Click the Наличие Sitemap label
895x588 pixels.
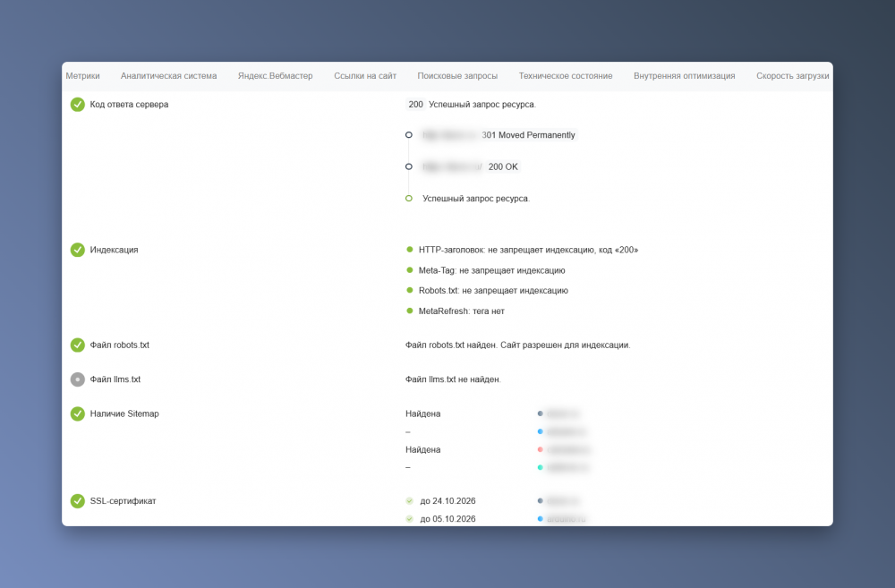[x=124, y=413]
